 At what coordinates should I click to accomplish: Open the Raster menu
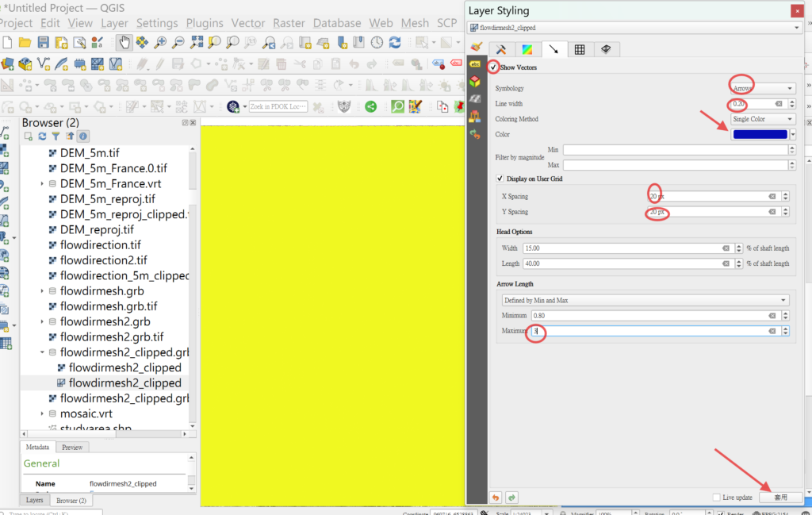tap(288, 23)
